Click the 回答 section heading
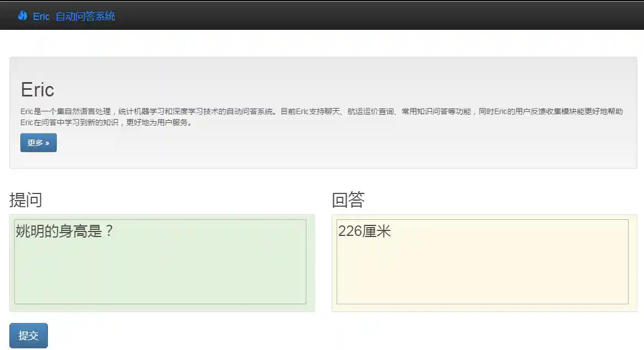644x350 pixels. coord(348,200)
